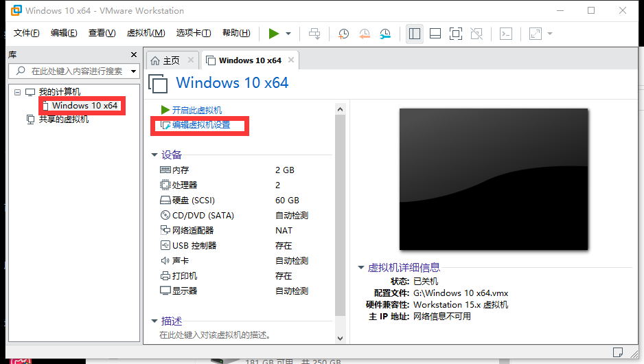Close the 库 library panel
The width and height of the screenshot is (644, 364).
click(x=133, y=55)
